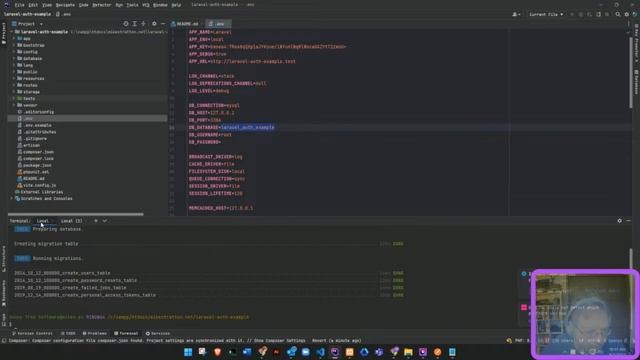Switch to the Local (2) terminal tab
The image size is (640, 360).
point(71,221)
